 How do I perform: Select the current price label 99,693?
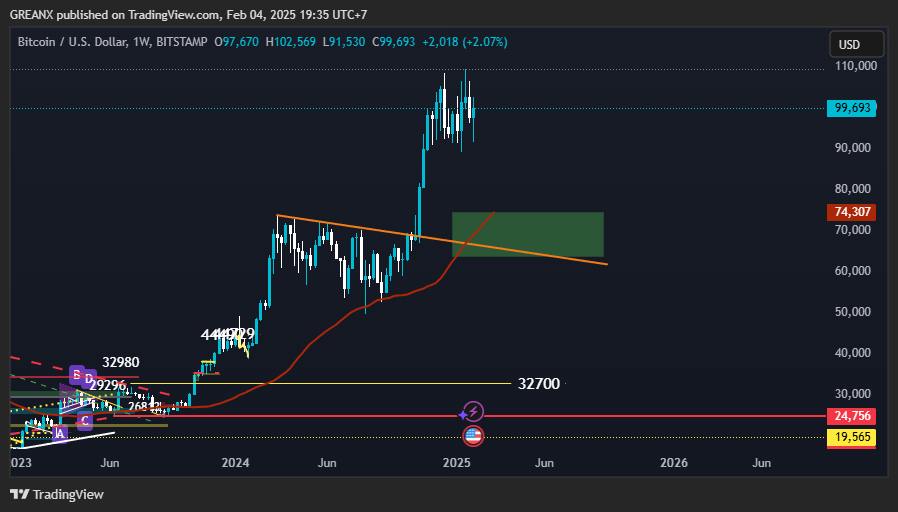[851, 108]
